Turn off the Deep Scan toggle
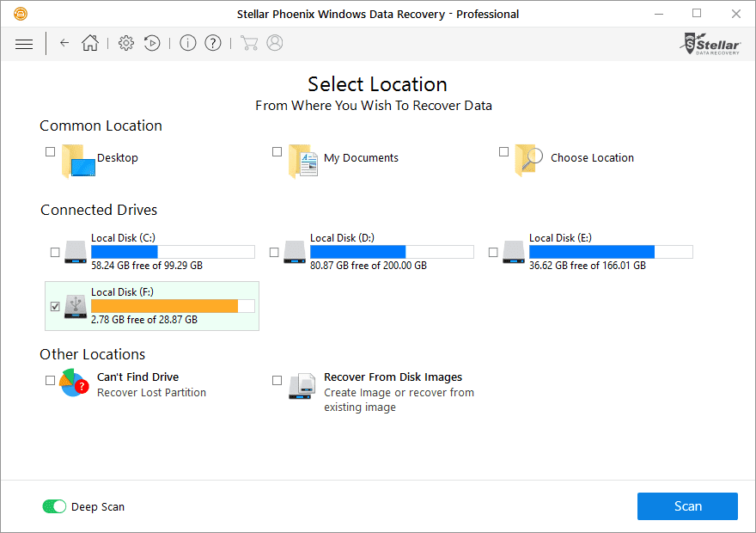Viewport: 756px width, 533px height. [x=54, y=506]
